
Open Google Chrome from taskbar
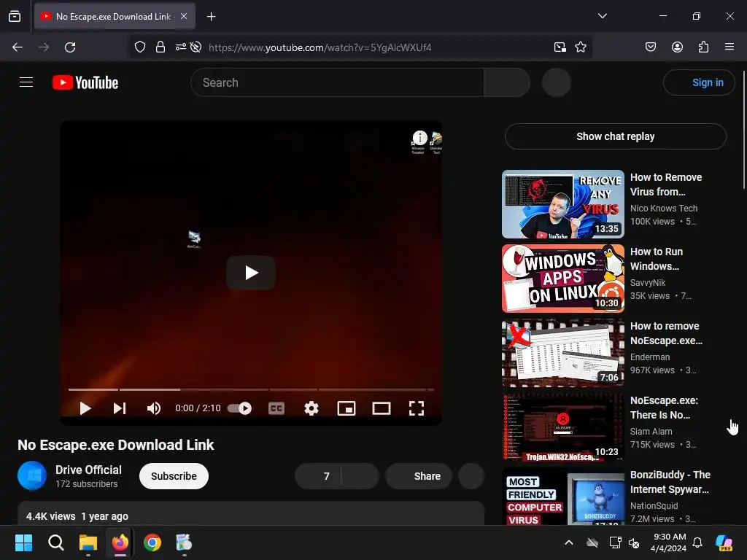[152, 542]
